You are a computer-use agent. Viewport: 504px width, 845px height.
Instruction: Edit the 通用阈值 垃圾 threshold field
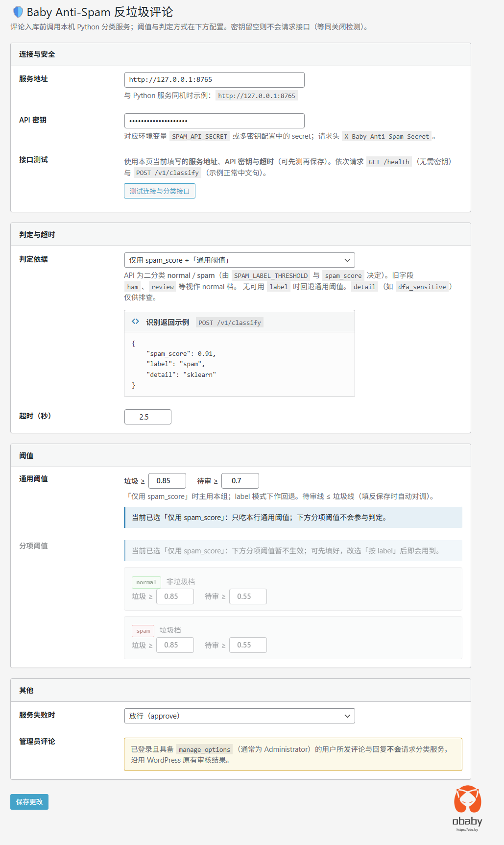click(x=167, y=481)
